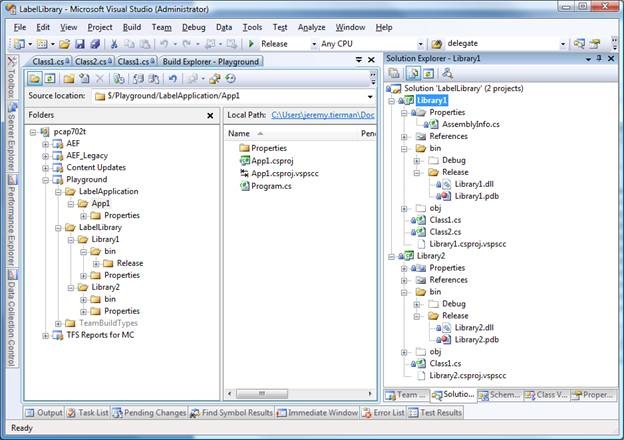
Task: Toggle Folders pane button in Source Control toolbar
Action: [x=35, y=78]
